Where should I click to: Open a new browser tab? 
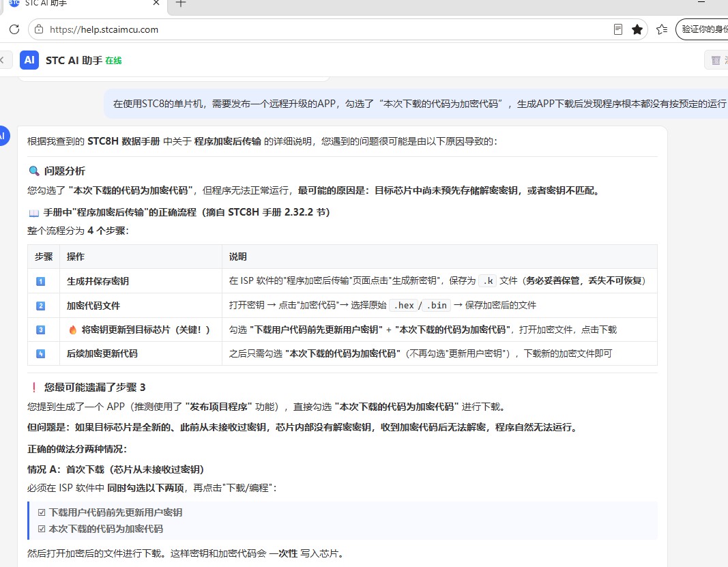tap(181, 3)
